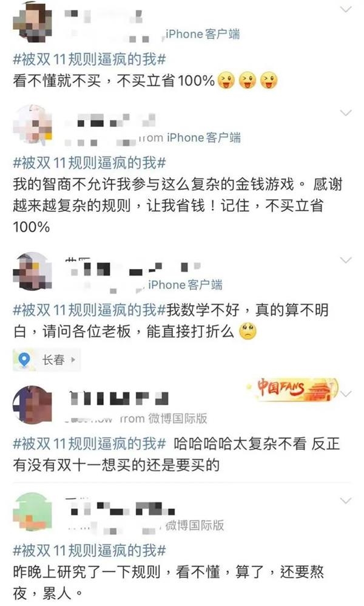Expand the chevron beside the 中国FANS badge
364x606 pixels.
[x=346, y=394]
